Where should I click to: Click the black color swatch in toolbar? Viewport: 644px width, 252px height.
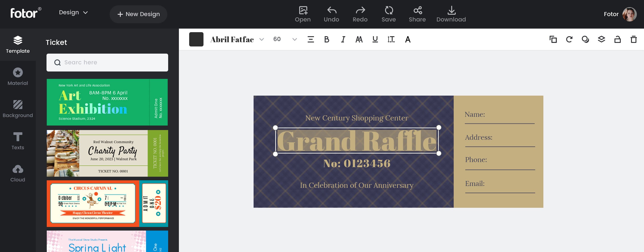pyautogui.click(x=196, y=39)
